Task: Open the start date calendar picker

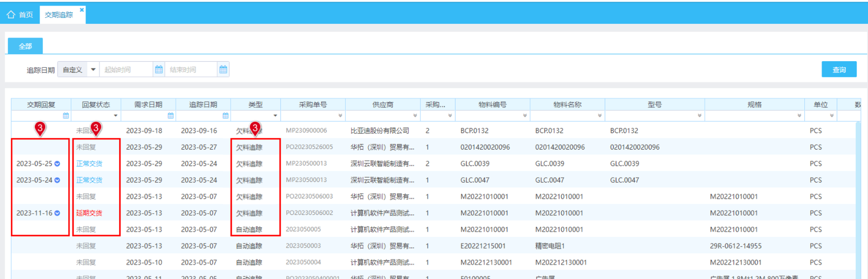Action: point(159,69)
